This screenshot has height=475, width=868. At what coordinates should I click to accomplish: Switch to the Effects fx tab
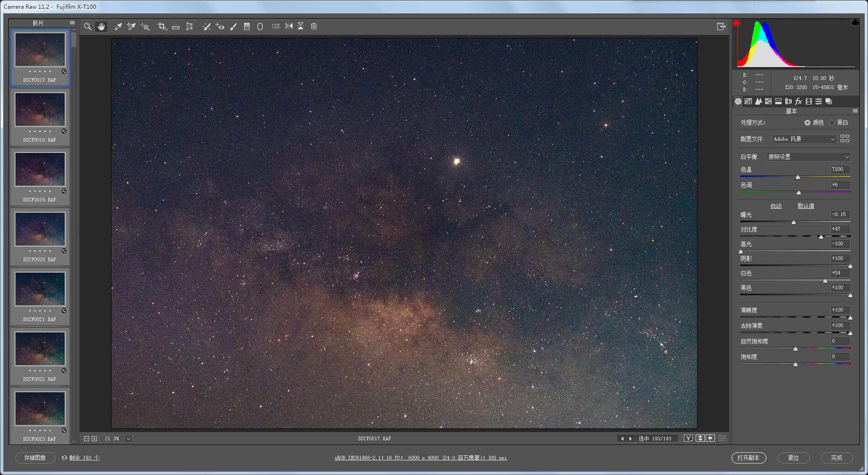click(x=799, y=101)
